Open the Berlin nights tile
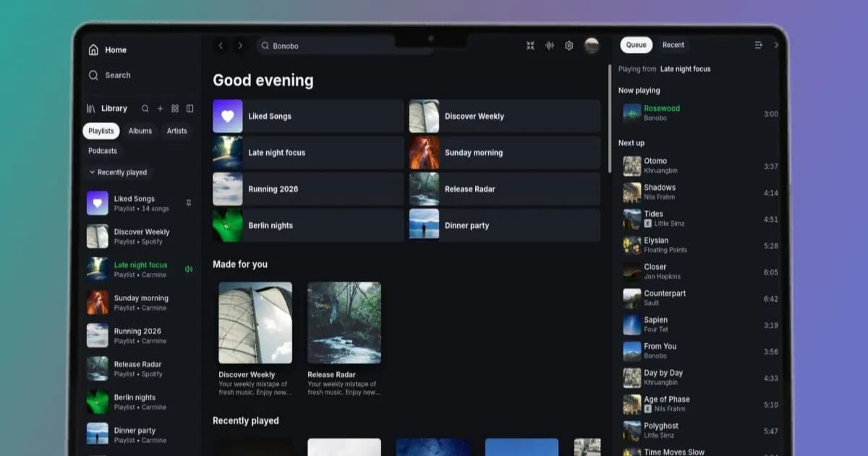This screenshot has width=868, height=456. 308,225
